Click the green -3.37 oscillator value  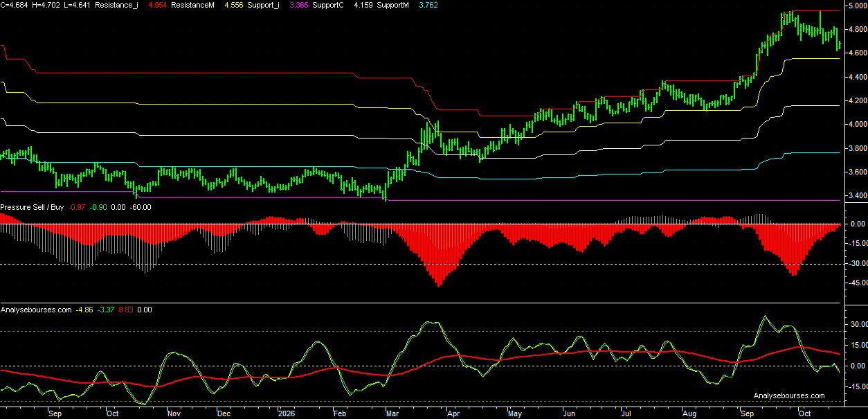pyautogui.click(x=105, y=310)
